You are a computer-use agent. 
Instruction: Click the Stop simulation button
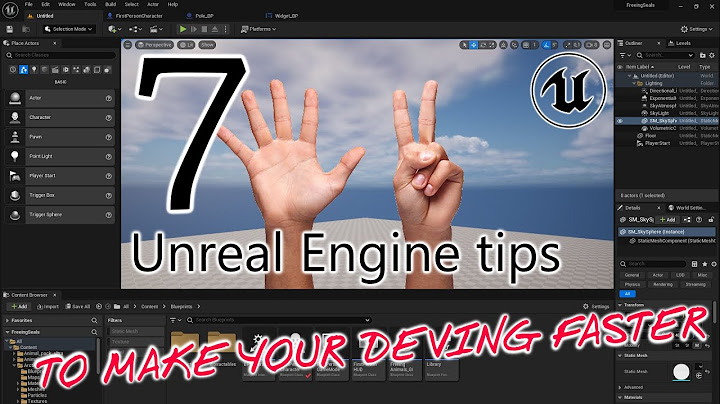(204, 29)
